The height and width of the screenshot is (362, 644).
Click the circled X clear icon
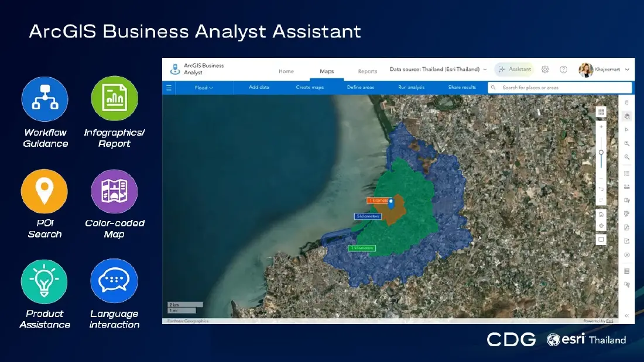coord(627,255)
